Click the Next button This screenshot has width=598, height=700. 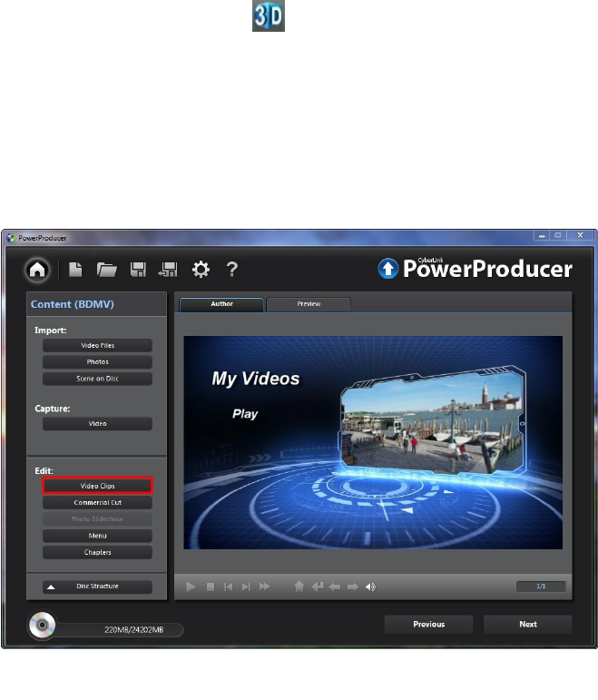(x=527, y=624)
